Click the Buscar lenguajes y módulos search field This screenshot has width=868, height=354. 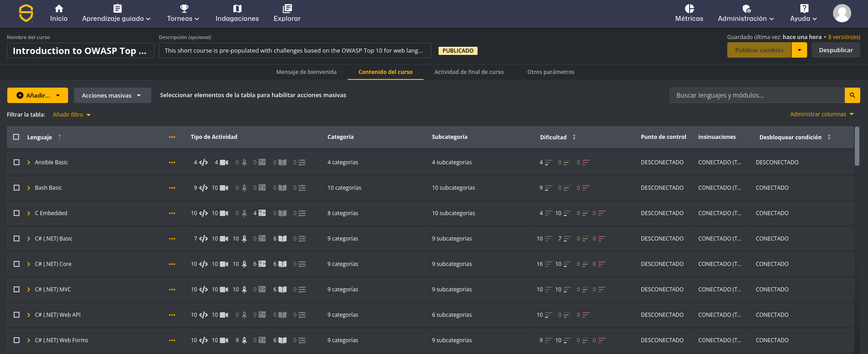757,95
